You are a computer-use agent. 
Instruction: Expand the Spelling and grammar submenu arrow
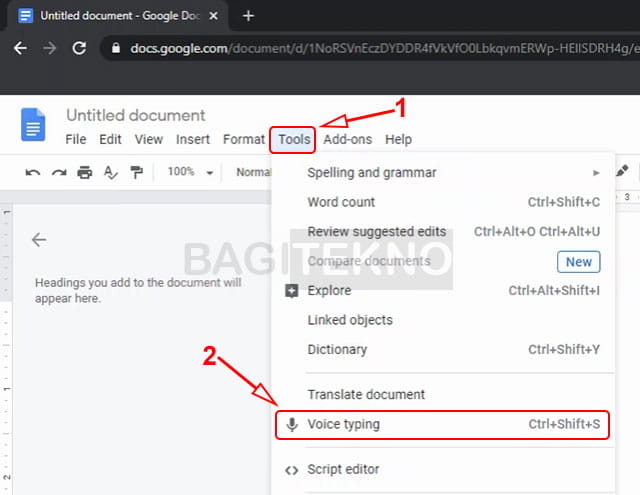596,173
